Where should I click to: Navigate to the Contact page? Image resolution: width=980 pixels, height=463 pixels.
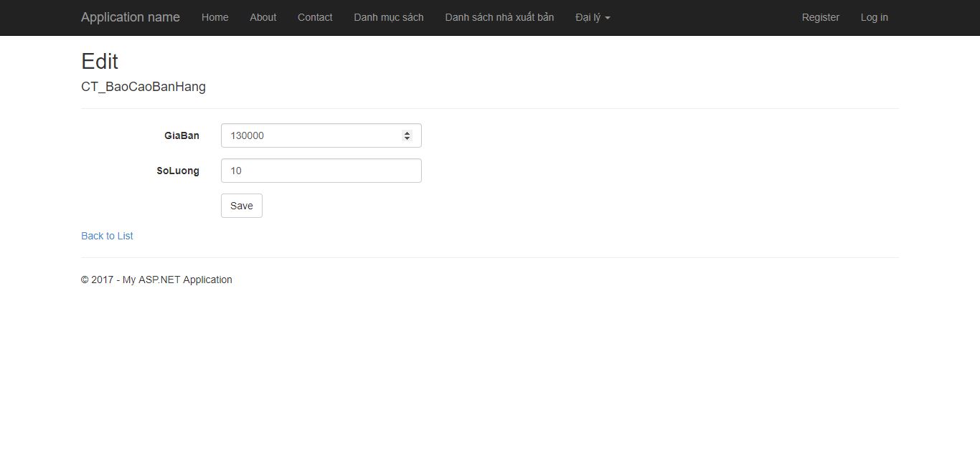tap(315, 17)
